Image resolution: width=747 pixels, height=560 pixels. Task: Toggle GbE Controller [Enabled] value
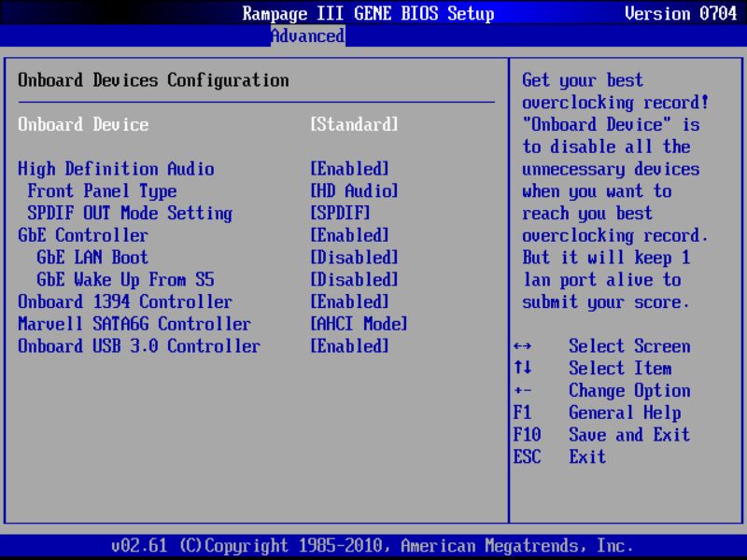point(349,235)
